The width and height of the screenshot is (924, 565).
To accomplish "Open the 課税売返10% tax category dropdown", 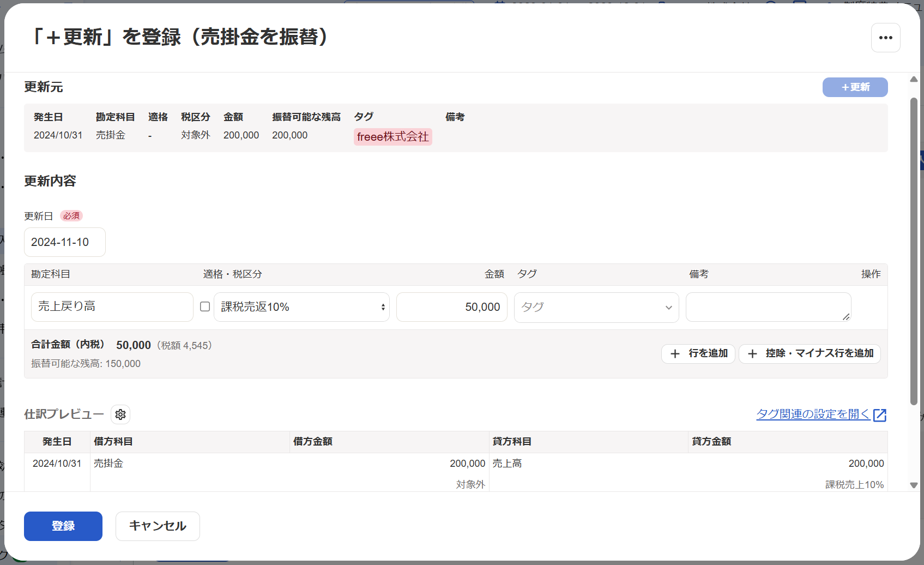I will click(301, 307).
